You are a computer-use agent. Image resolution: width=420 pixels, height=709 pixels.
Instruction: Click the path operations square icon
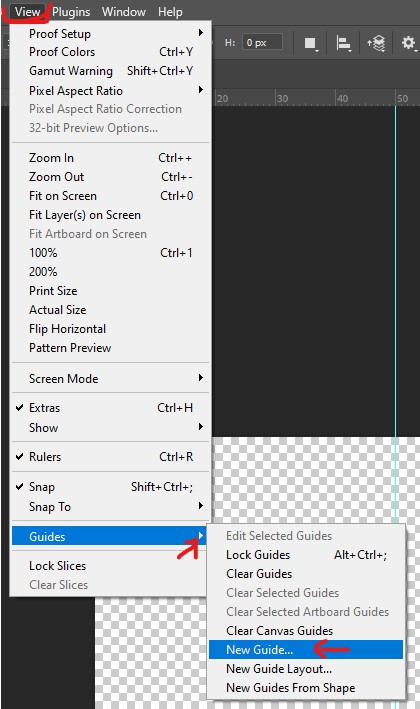click(x=310, y=43)
